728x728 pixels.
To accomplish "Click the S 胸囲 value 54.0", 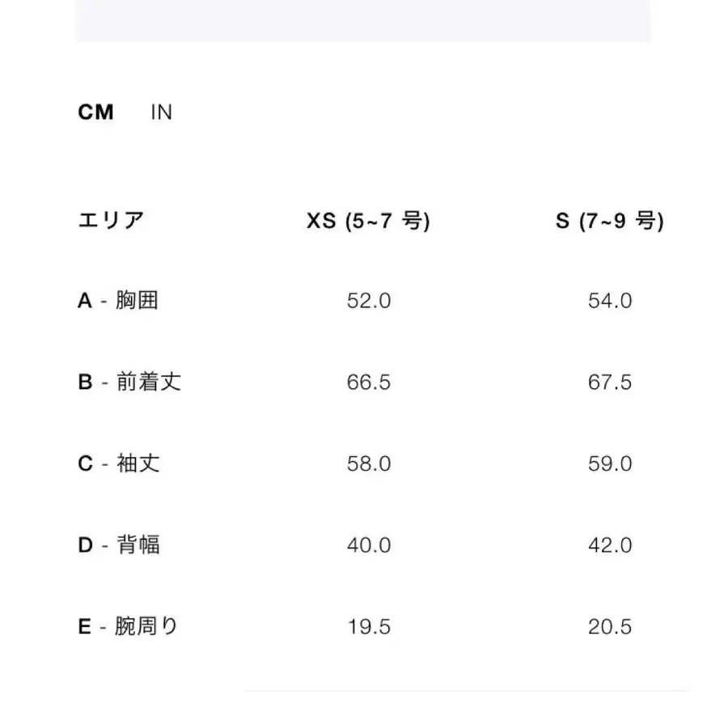I will tap(610, 301).
